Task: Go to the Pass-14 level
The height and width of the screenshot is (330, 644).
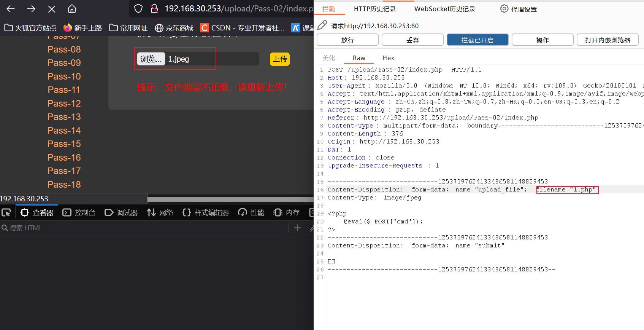Action: point(64,131)
